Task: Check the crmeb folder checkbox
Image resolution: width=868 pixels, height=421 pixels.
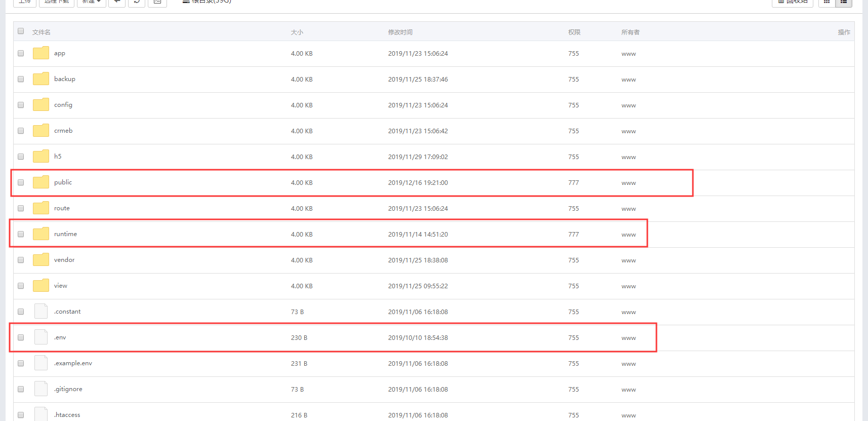Action: pyautogui.click(x=21, y=131)
